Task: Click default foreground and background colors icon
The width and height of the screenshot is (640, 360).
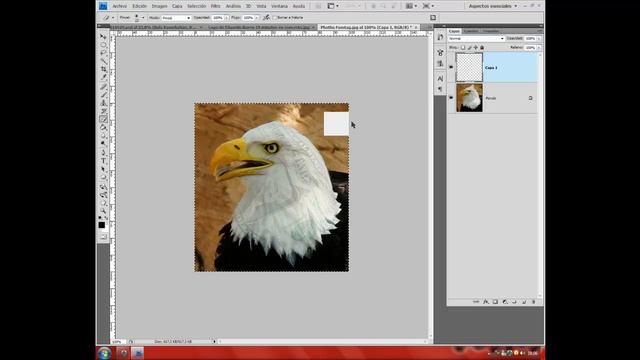Action: [x=100, y=218]
